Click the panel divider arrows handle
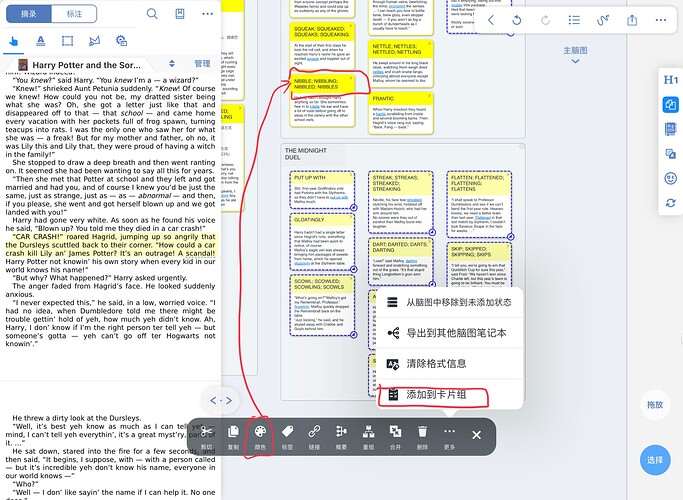 tap(221, 400)
